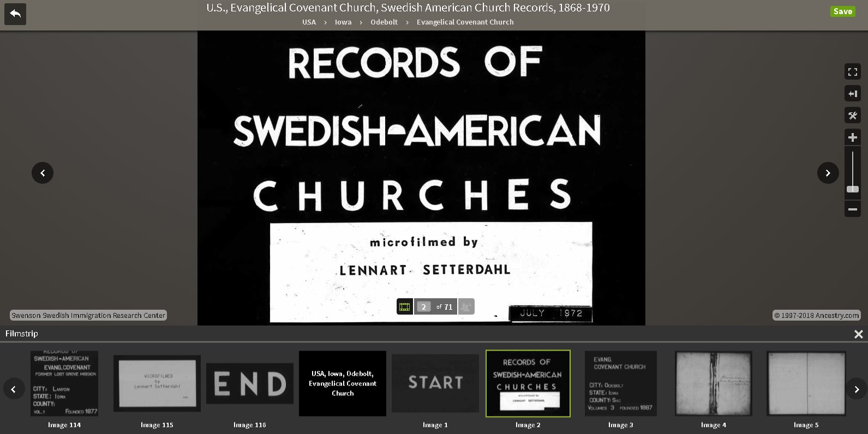The image size is (868, 434).
Task: Click the back arrow button
Action: coord(15,14)
